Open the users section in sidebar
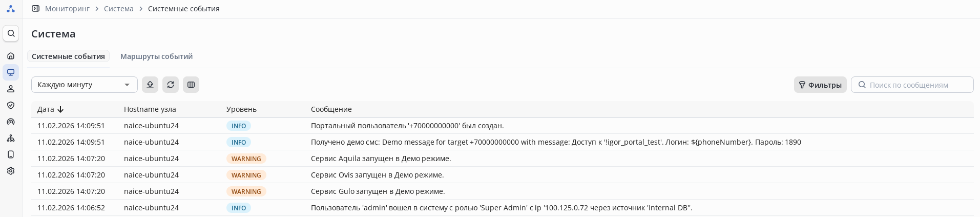980x217 pixels. click(x=11, y=89)
